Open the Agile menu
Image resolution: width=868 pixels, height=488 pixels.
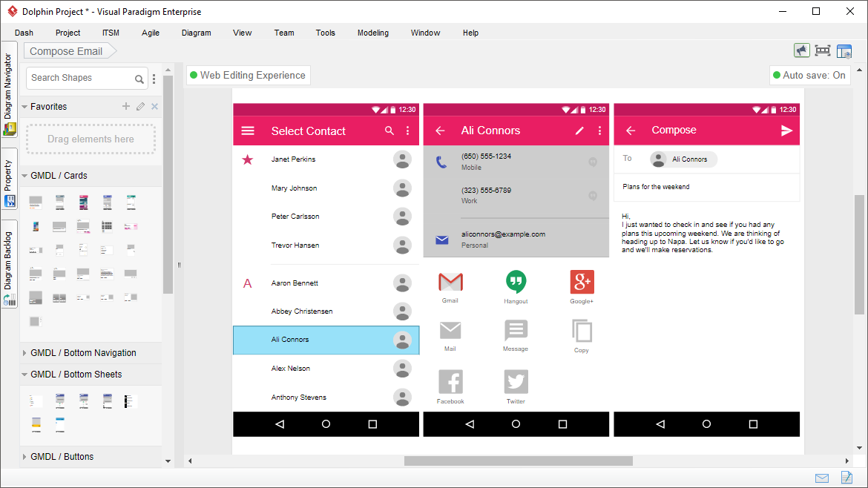point(151,33)
